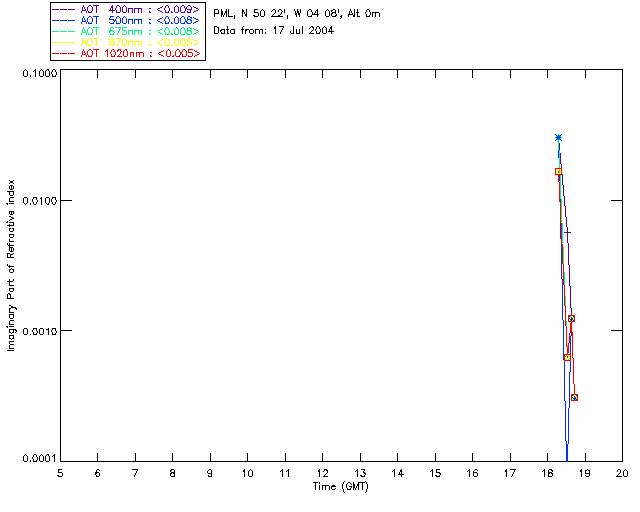Select the yellow AOT 870nm legend entry
The width and height of the screenshot is (640, 512).
coord(127,42)
